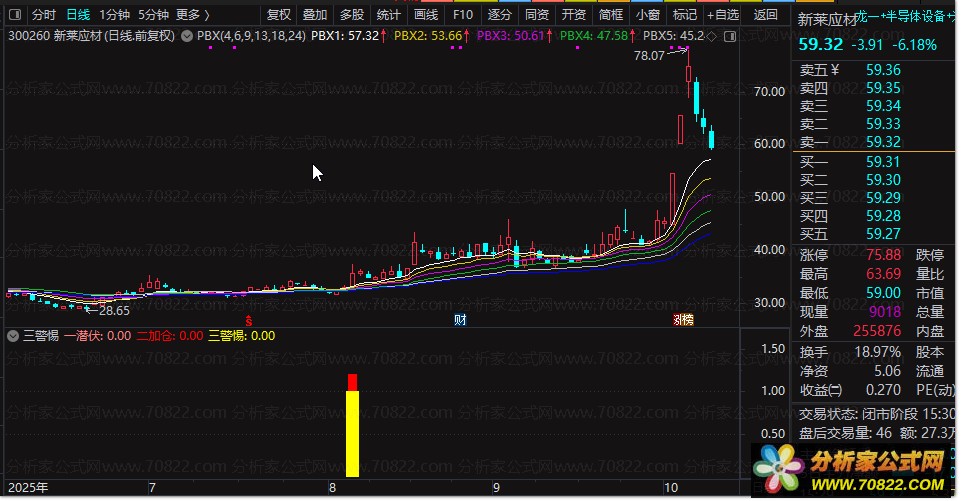Viewport: 961px width, 501px height.
Task: Click the 最低 value 59.00
Action: (883, 293)
